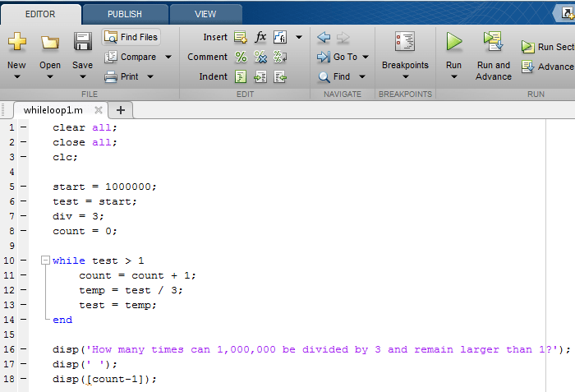Expand the Save dropdown arrow
Viewport: 575px width, 392px height.
pos(83,76)
